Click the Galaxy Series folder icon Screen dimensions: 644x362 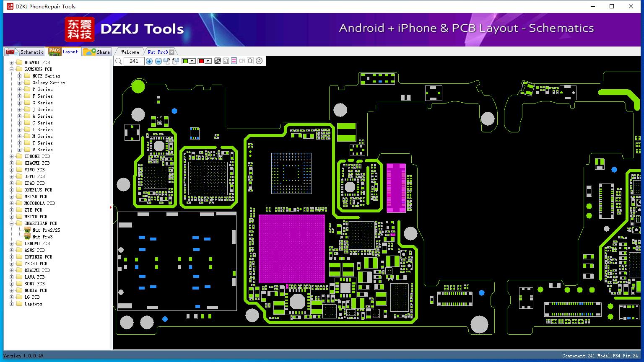[27, 83]
